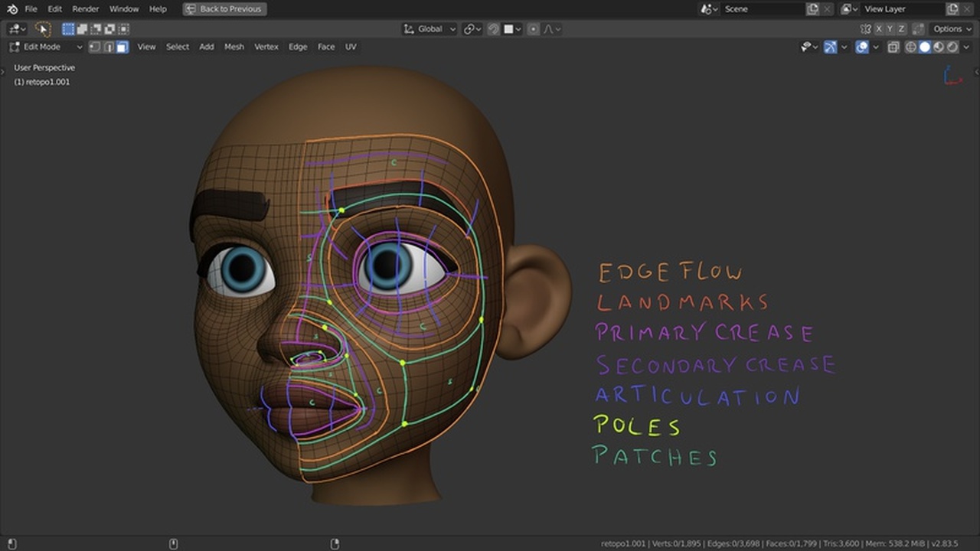
Task: Enable X axis mirror editing
Action: [x=879, y=29]
